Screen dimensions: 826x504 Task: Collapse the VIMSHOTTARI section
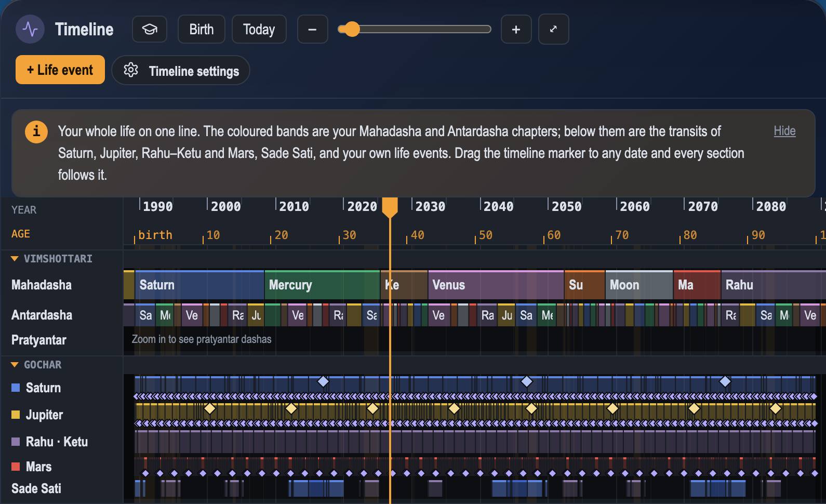pyautogui.click(x=15, y=259)
